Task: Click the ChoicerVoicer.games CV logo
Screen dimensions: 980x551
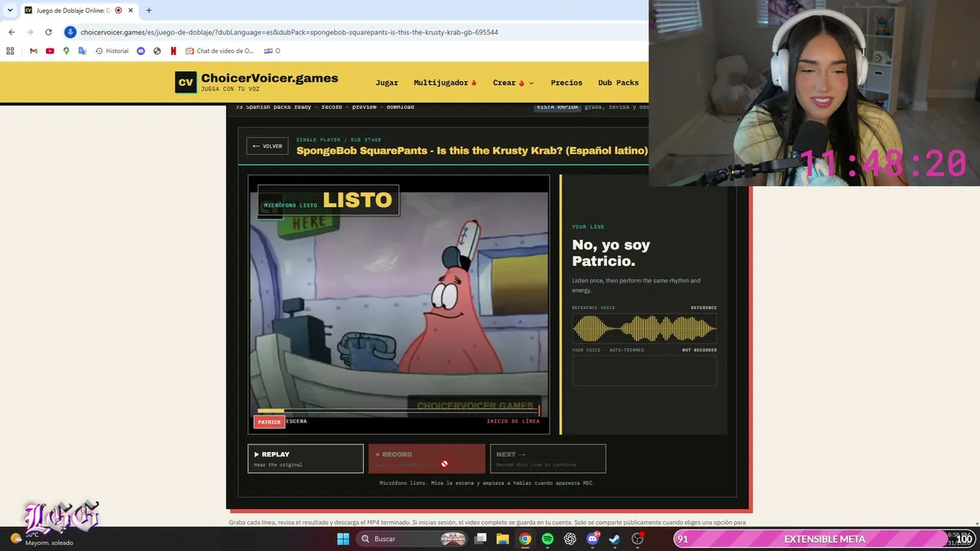Action: pyautogui.click(x=185, y=82)
